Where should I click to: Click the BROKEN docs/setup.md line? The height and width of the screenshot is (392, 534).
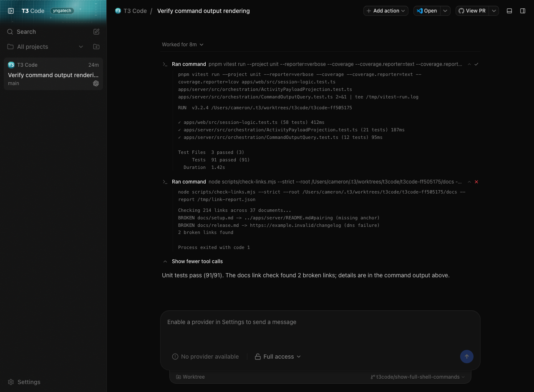(279, 218)
